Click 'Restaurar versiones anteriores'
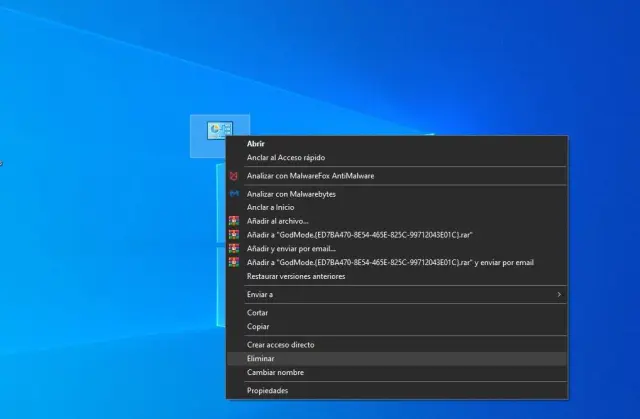Viewport: 640px width, 419px height. tap(296, 277)
